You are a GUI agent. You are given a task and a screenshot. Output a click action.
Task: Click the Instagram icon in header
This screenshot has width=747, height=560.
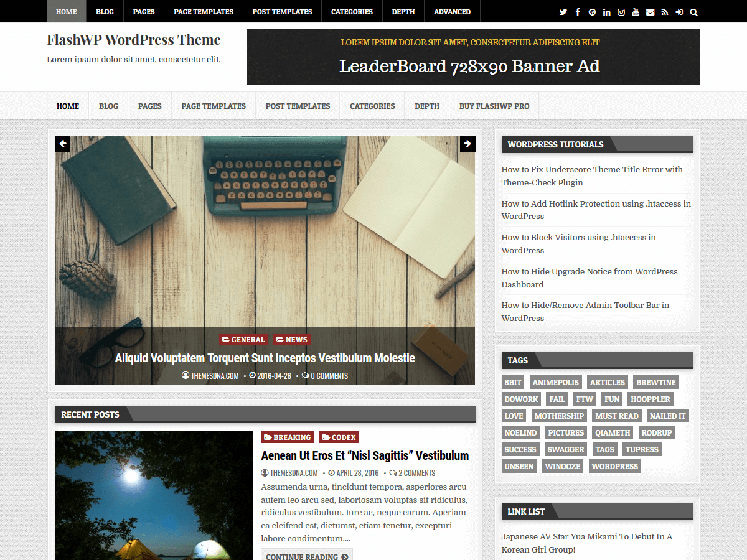pyautogui.click(x=621, y=12)
